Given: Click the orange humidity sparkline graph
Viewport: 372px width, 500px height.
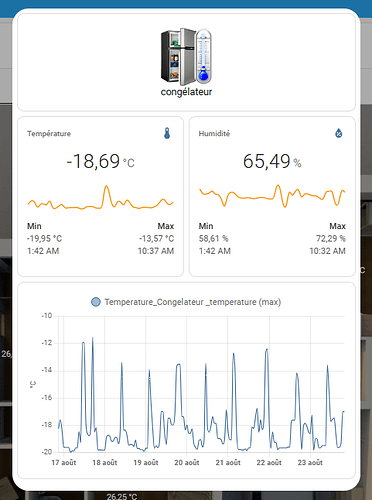Looking at the screenshot, I should click(x=272, y=196).
